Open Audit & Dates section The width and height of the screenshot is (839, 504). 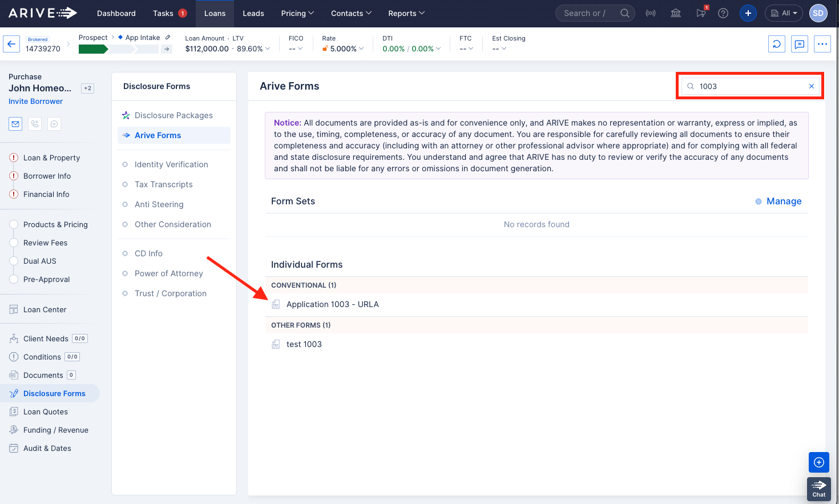[47, 448]
